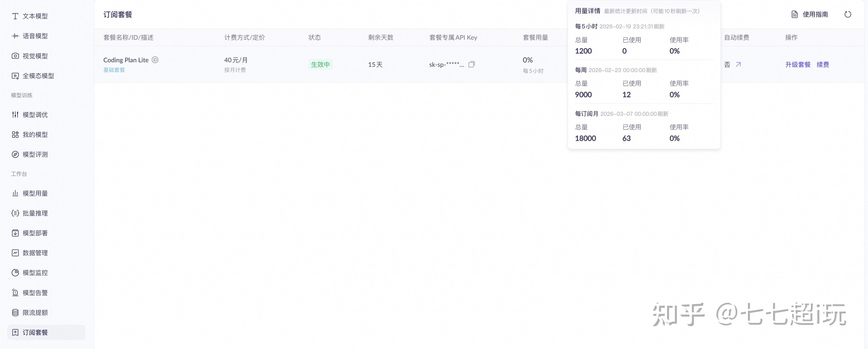
Task: Open auto-renew settings arrow next to 否
Action: pos(738,64)
